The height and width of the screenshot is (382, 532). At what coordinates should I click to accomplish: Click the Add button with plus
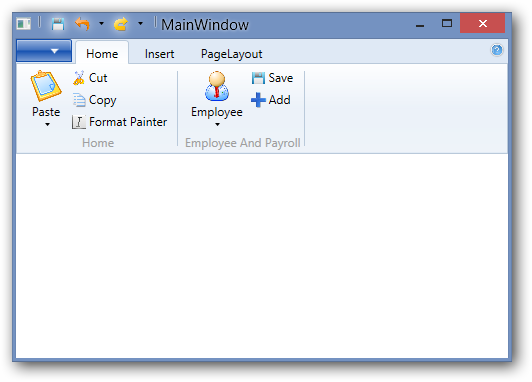pyautogui.click(x=271, y=100)
